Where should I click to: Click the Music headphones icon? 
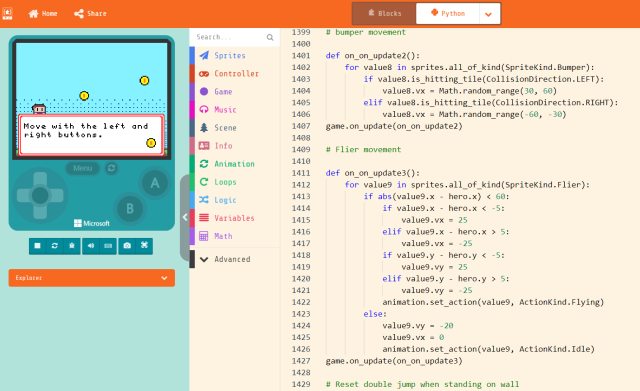204,109
